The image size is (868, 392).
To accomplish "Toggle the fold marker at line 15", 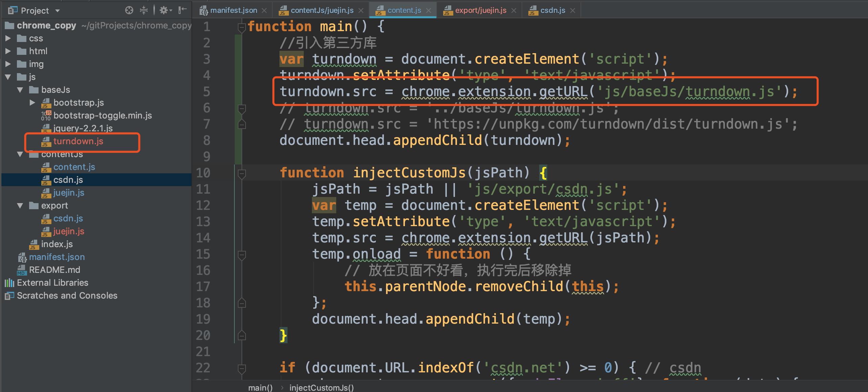I will point(242,255).
